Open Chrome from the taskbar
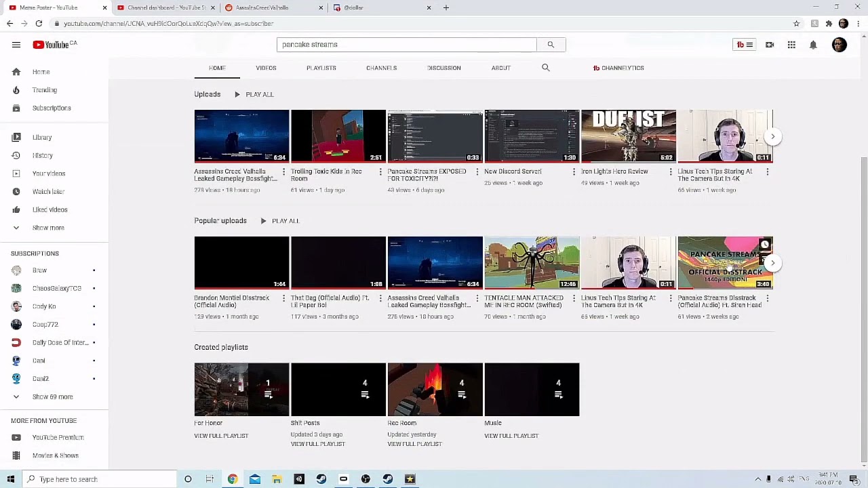The image size is (868, 488). (x=233, y=479)
